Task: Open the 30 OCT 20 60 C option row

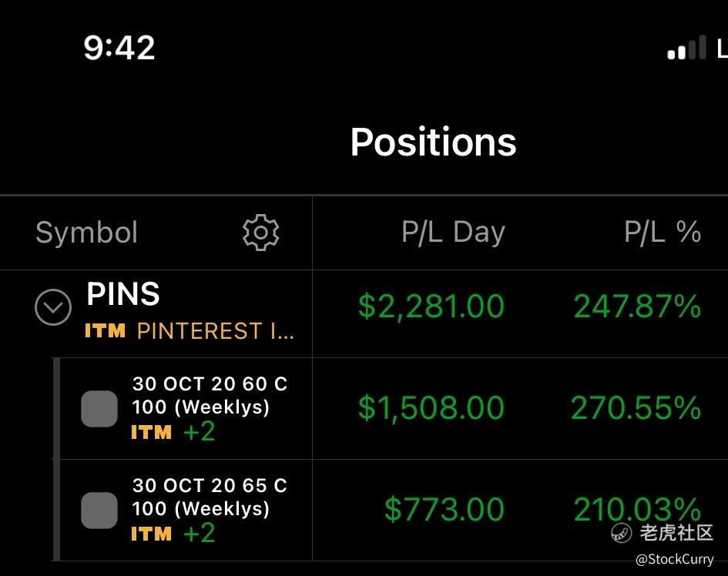Action: 210,395
